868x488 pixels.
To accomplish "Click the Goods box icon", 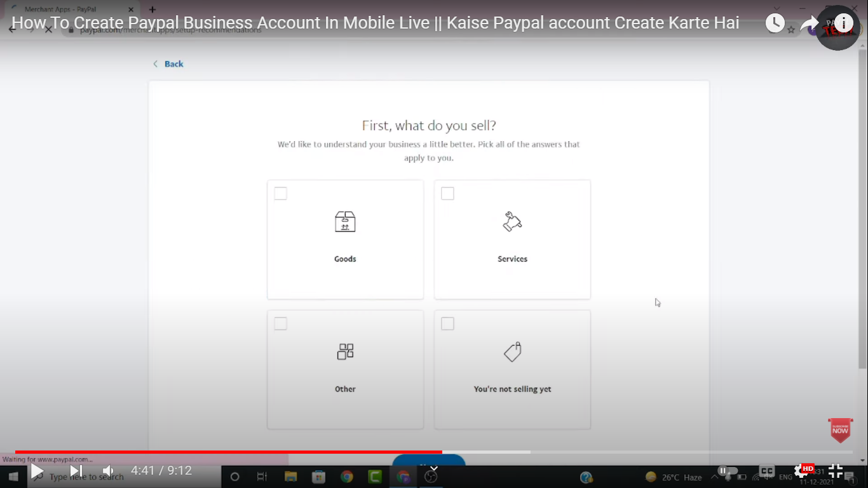I will tap(345, 222).
